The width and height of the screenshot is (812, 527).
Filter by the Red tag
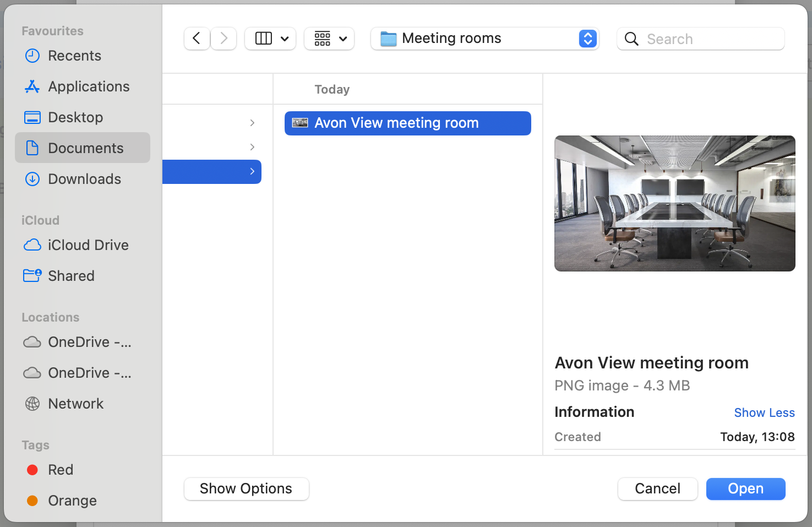tap(60, 470)
